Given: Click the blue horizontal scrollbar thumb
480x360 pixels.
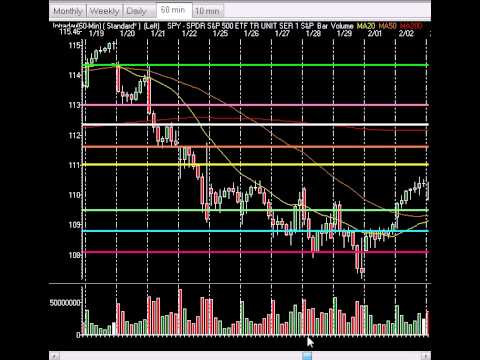Looking at the screenshot, I should [307, 356].
